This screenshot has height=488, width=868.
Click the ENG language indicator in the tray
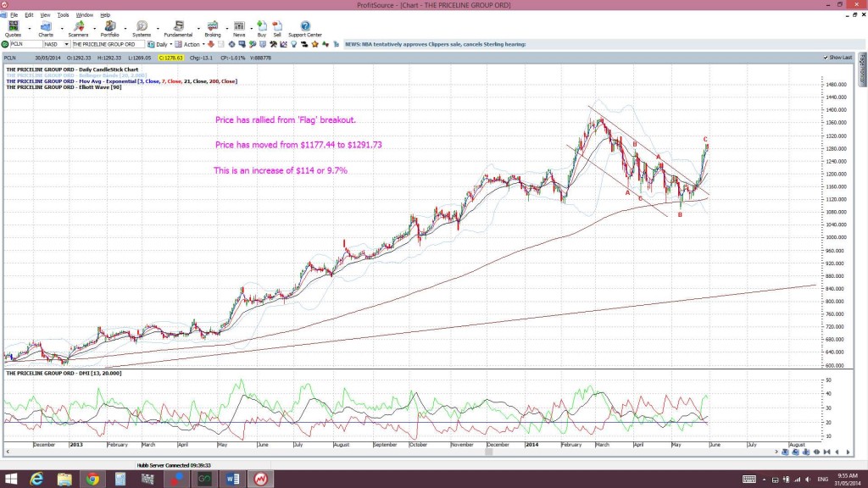pyautogui.click(x=822, y=480)
